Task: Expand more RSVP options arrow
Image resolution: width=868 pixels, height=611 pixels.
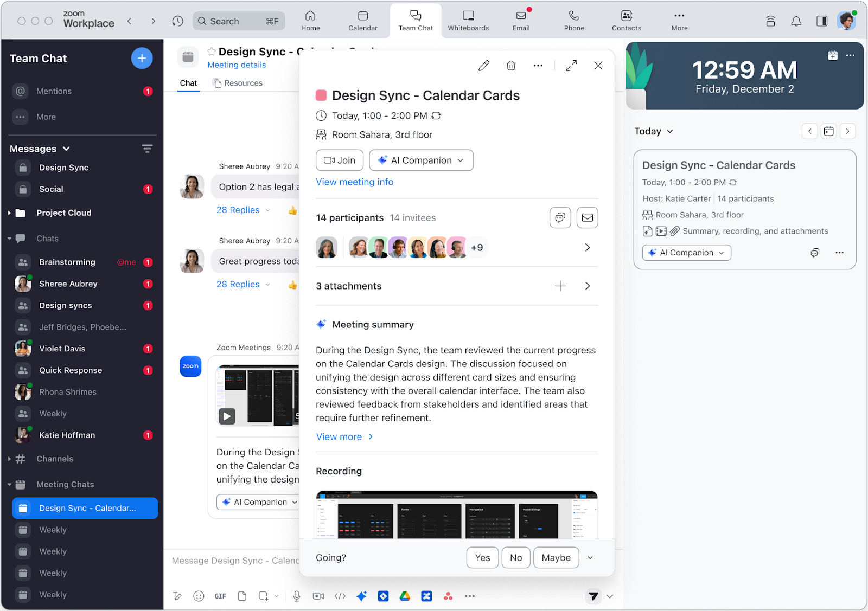Action: point(590,558)
